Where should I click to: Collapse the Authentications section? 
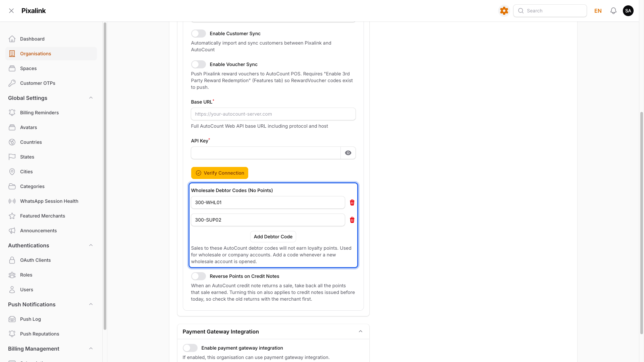click(91, 245)
